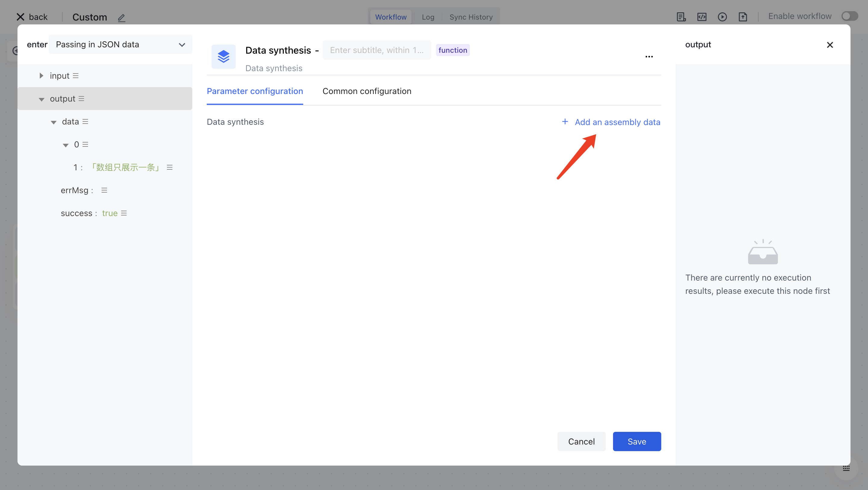This screenshot has height=490, width=868.
Task: Click the subtitle input field
Action: point(376,50)
